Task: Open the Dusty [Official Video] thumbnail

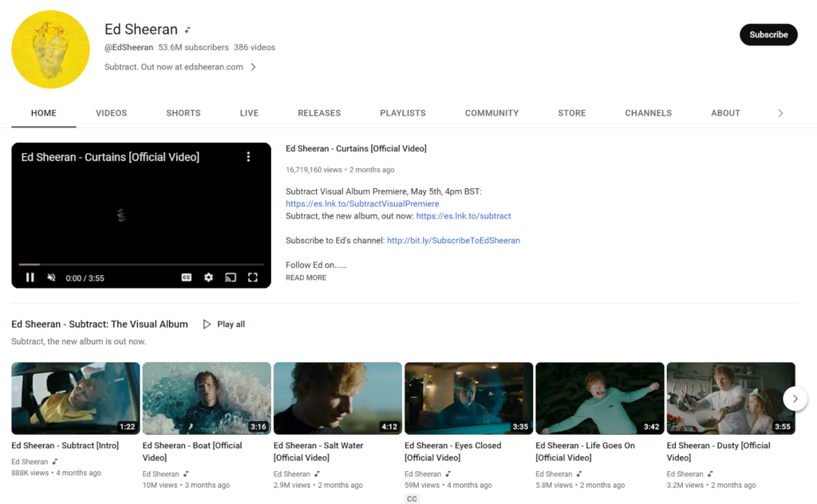Action: point(731,398)
